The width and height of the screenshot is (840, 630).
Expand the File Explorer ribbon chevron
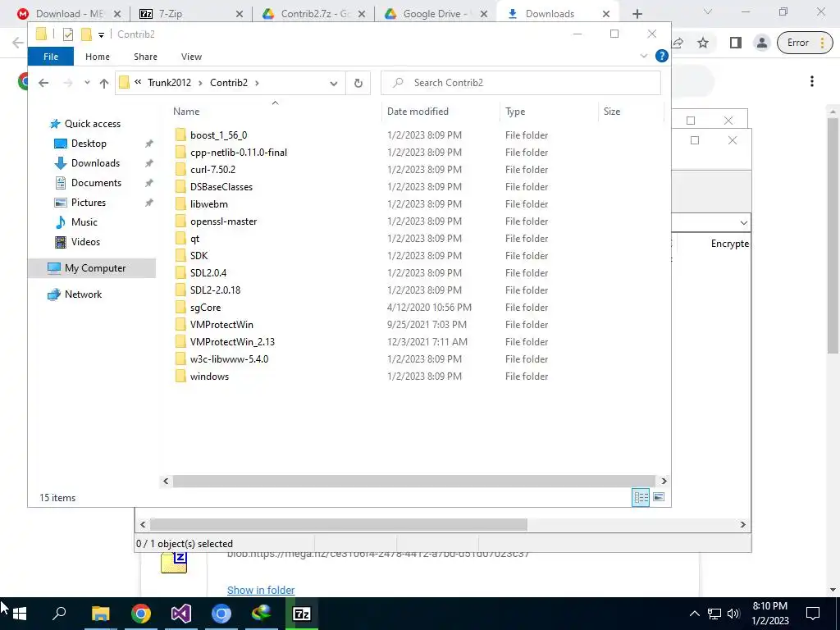click(x=644, y=57)
